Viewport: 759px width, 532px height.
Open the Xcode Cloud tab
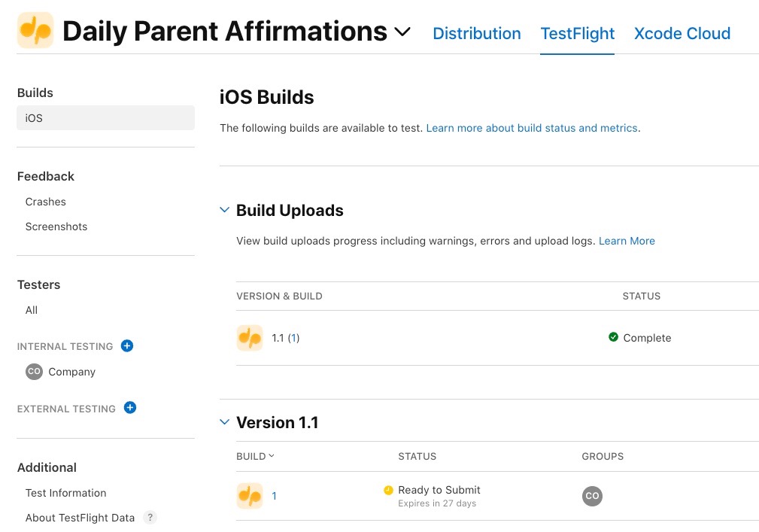pos(682,33)
